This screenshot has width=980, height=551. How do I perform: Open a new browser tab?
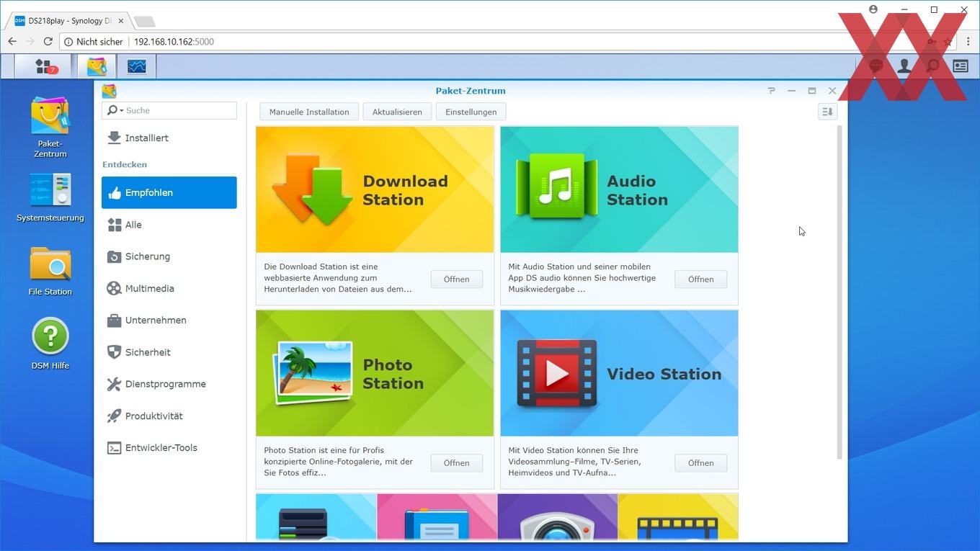coord(144,22)
